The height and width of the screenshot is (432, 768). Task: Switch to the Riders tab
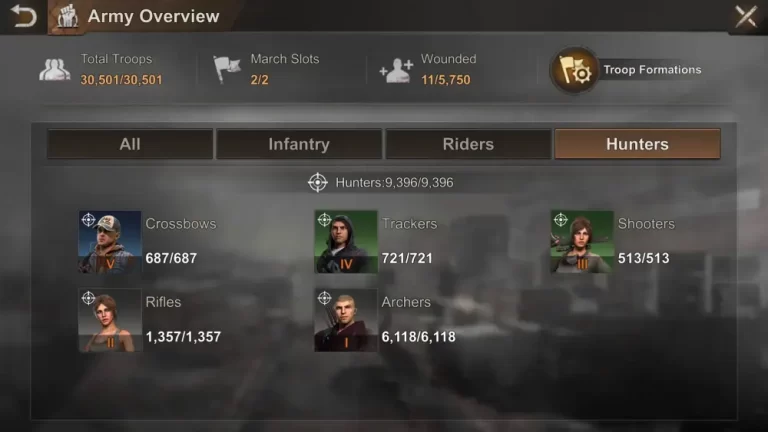(468, 144)
